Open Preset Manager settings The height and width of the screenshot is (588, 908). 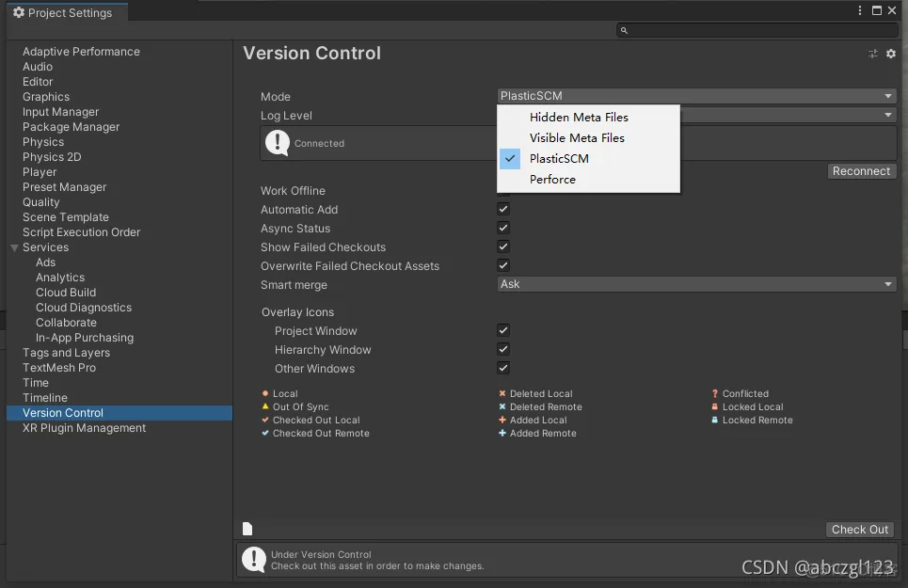click(65, 187)
